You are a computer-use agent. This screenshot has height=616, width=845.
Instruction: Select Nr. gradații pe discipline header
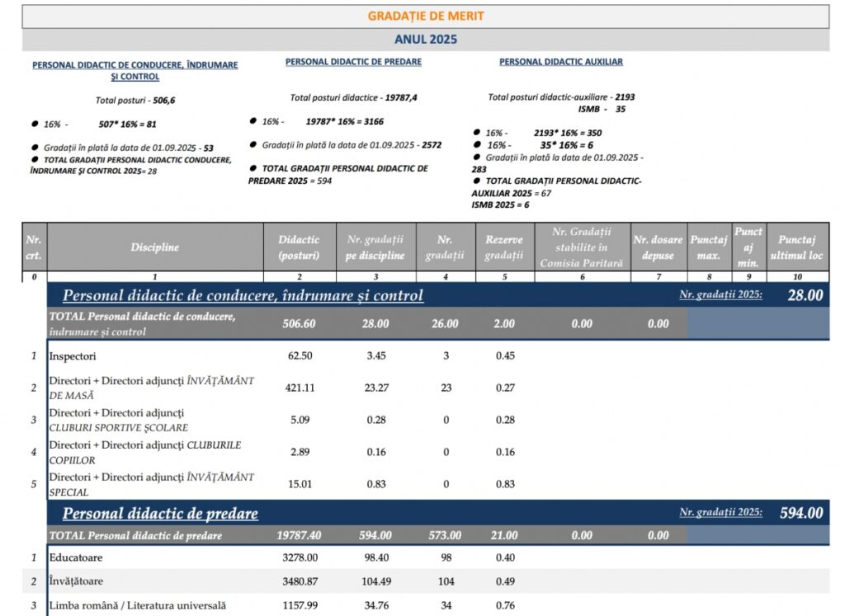pos(375,247)
